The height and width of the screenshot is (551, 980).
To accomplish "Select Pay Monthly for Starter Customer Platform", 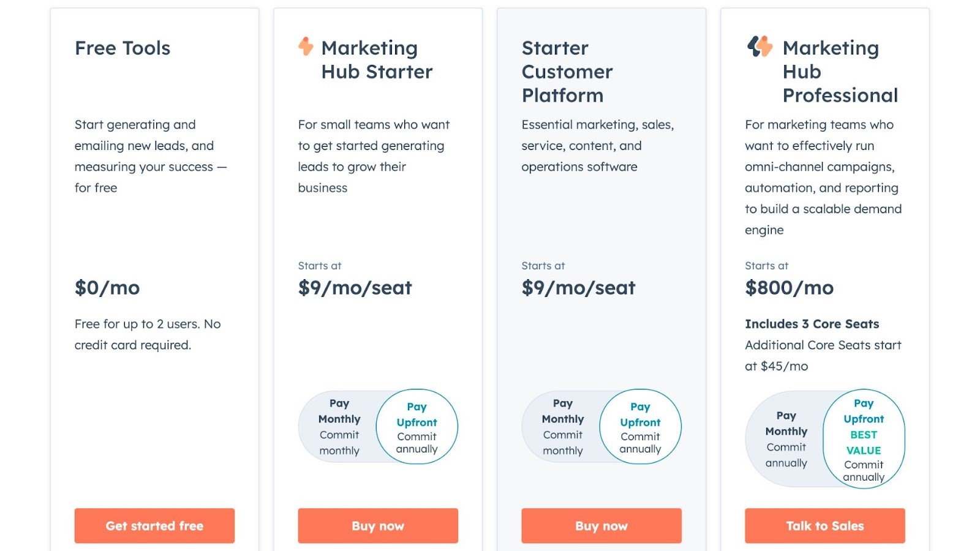I will tap(562, 427).
